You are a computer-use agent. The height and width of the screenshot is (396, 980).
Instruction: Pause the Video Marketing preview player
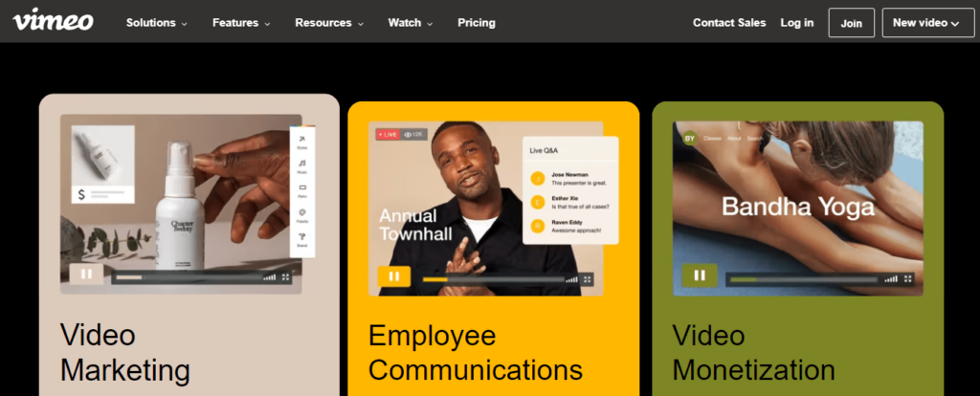[86, 274]
